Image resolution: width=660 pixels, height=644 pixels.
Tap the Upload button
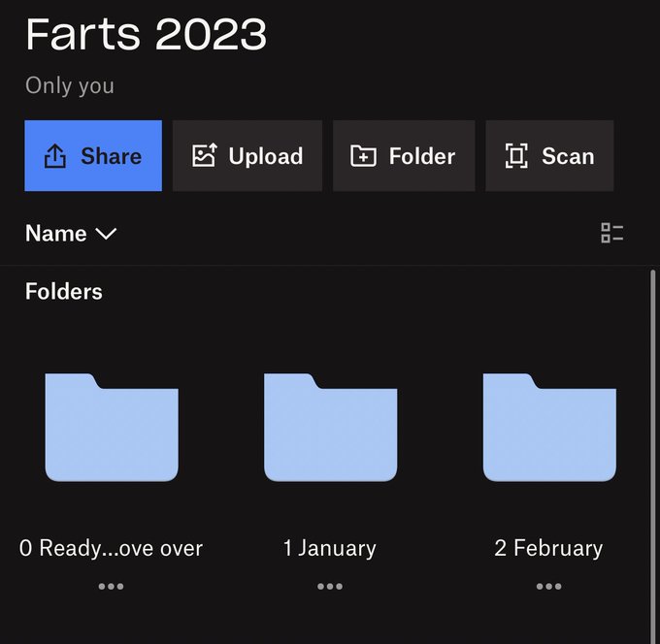point(247,155)
